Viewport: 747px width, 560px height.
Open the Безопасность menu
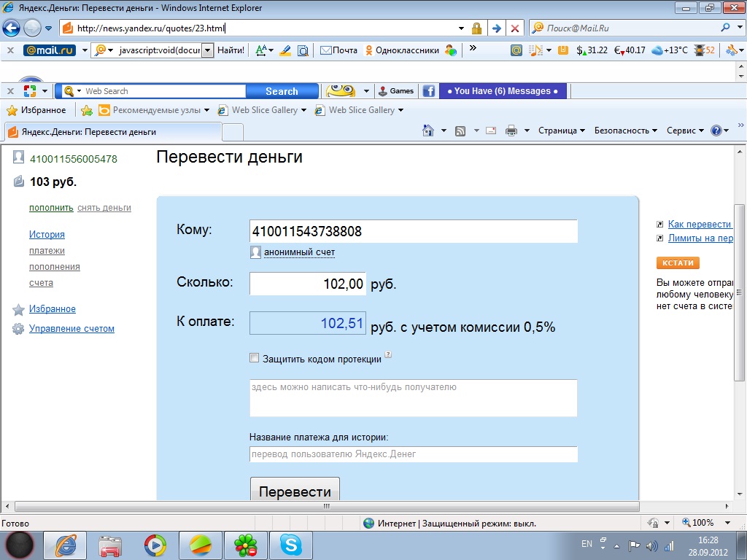click(x=625, y=131)
